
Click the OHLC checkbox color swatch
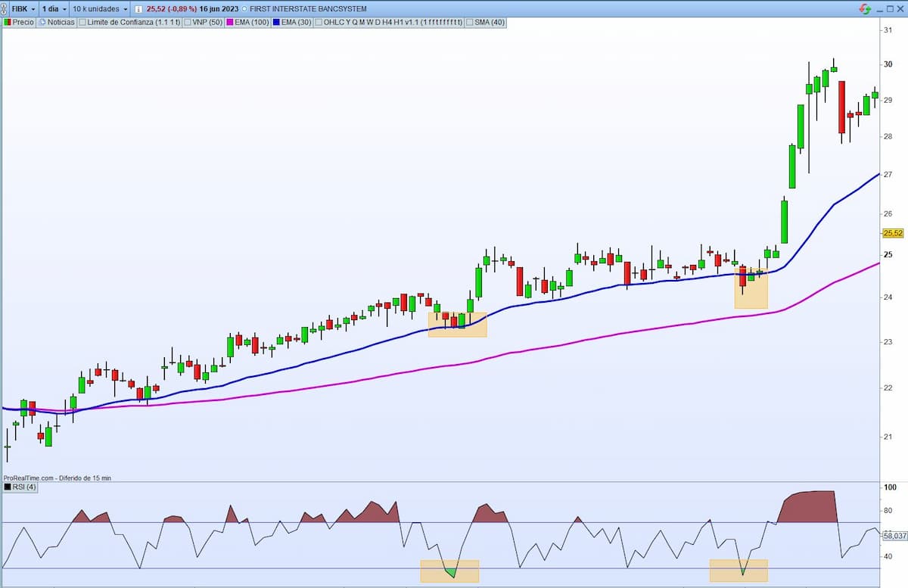pos(318,22)
